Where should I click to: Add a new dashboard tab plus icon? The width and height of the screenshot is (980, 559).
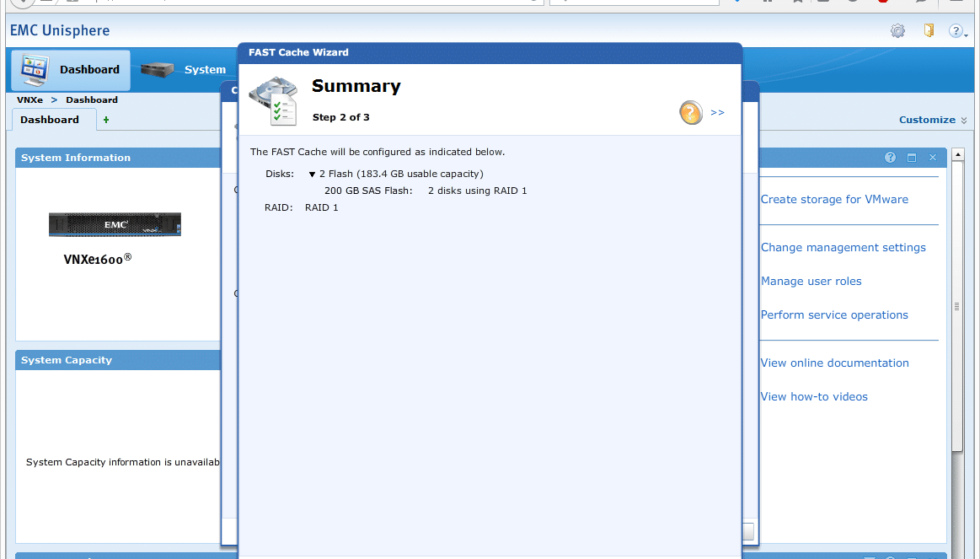[106, 120]
